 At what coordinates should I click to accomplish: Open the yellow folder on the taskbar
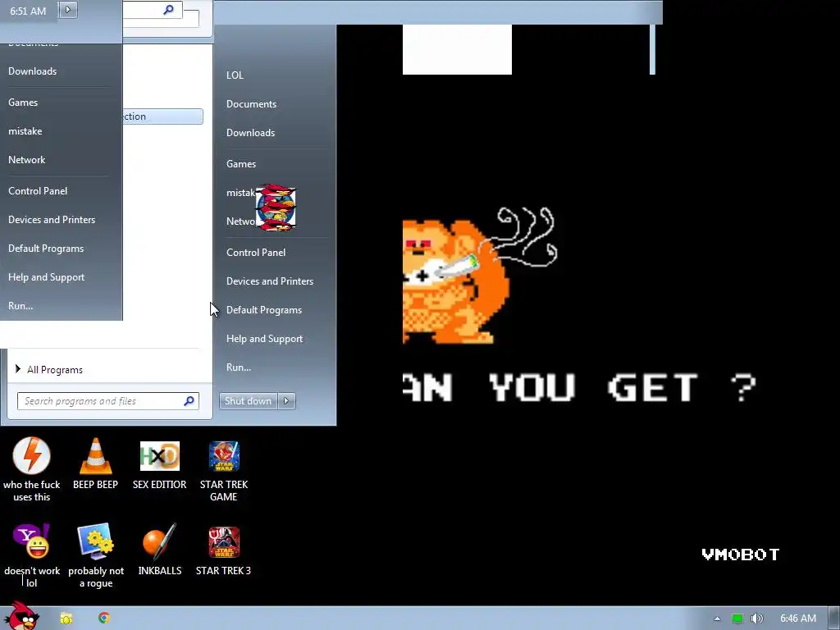(x=66, y=619)
